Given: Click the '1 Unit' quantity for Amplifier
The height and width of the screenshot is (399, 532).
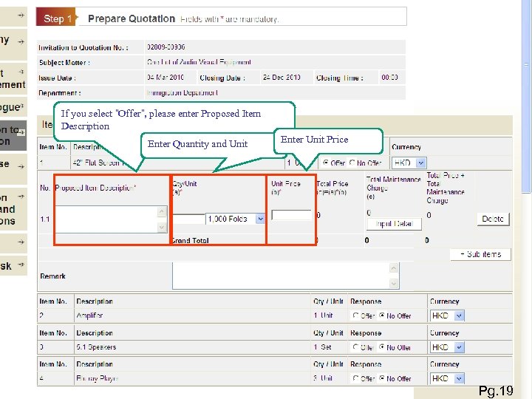Looking at the screenshot, I should coord(323,316).
